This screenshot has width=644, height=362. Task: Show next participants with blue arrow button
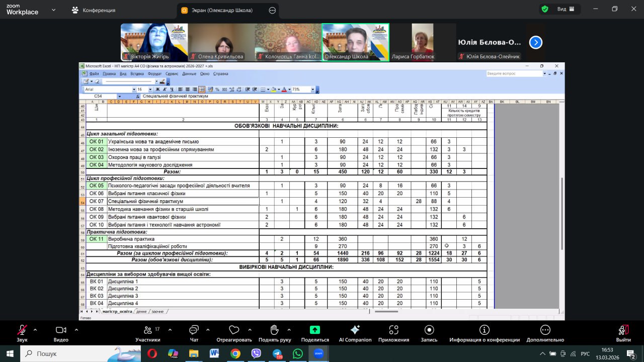[536, 42]
